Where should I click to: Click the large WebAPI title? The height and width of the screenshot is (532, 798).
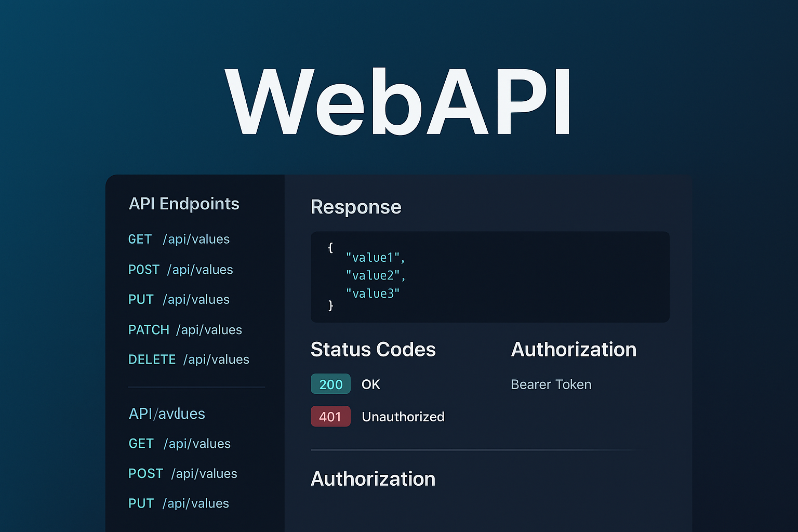398,102
